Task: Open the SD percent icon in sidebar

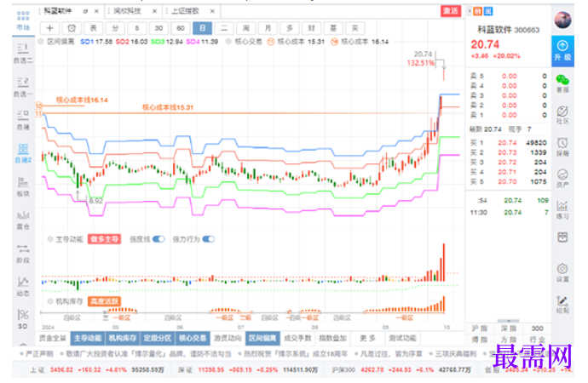Action: [23, 319]
